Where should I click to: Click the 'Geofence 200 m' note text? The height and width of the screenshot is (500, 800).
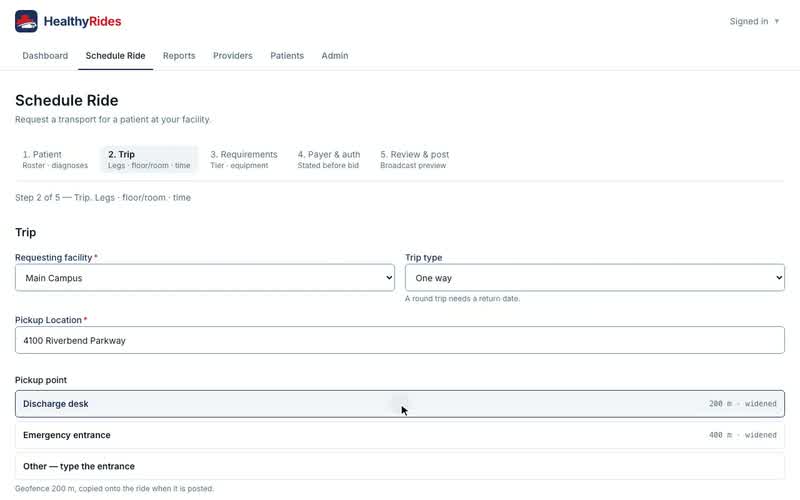(x=114, y=488)
